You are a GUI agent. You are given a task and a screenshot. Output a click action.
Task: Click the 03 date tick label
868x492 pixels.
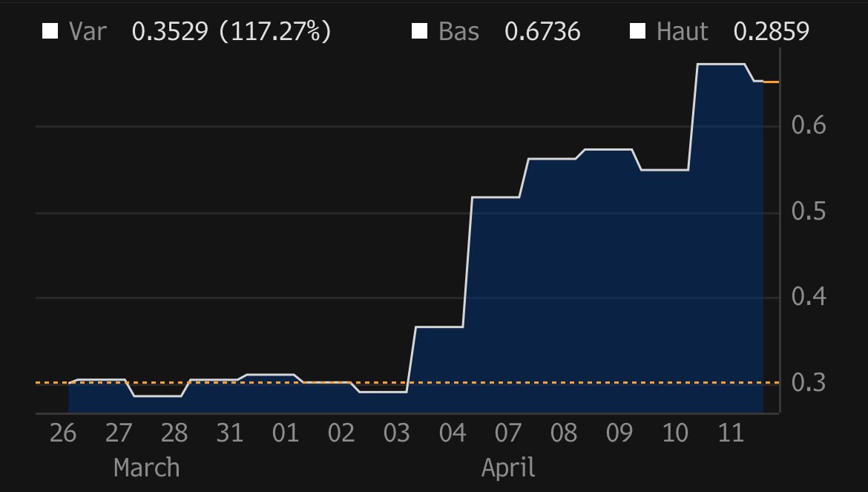397,433
